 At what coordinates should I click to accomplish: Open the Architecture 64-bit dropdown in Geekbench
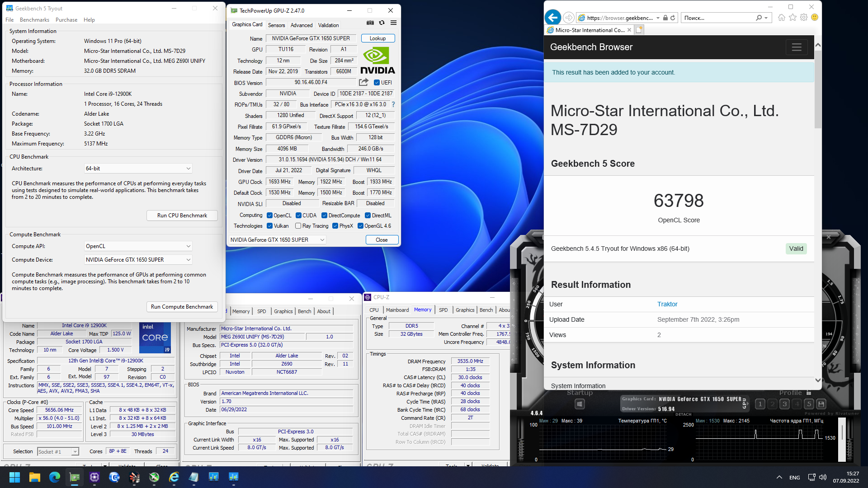point(138,169)
